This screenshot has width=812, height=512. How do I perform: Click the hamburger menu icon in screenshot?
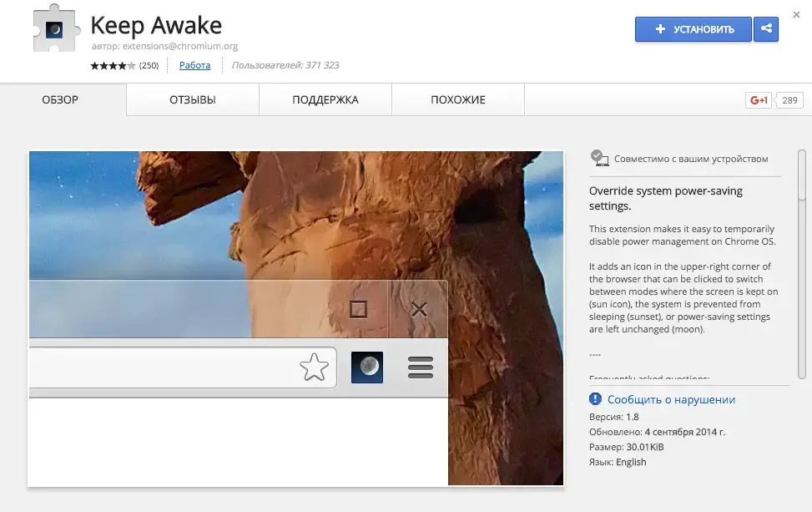pos(420,367)
